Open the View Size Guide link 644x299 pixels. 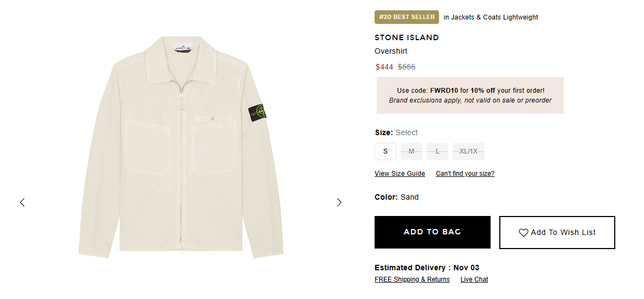pyautogui.click(x=400, y=174)
